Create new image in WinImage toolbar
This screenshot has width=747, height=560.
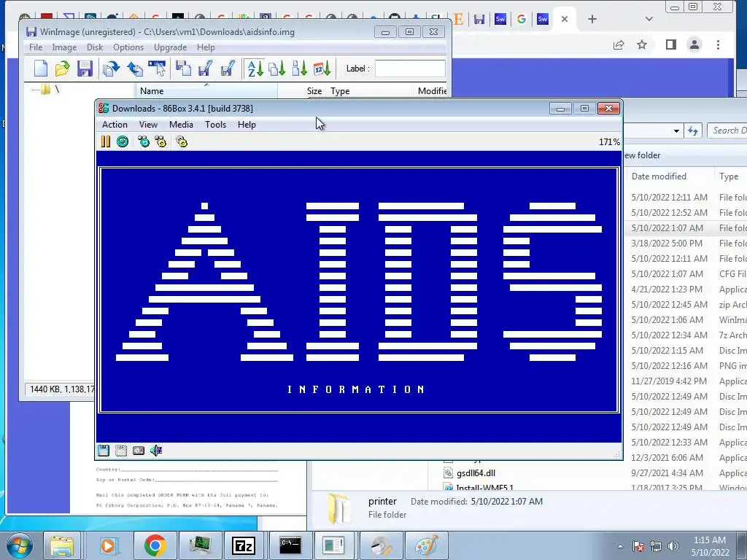click(41, 69)
